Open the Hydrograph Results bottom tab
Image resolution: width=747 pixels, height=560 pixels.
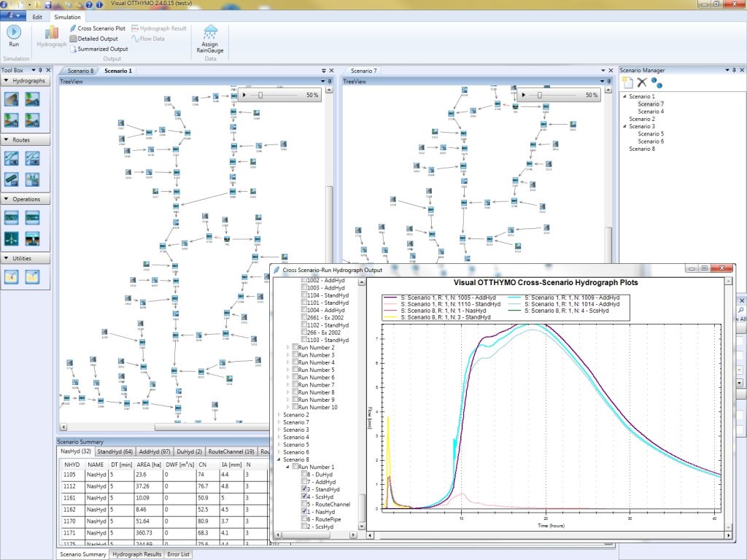(x=137, y=554)
